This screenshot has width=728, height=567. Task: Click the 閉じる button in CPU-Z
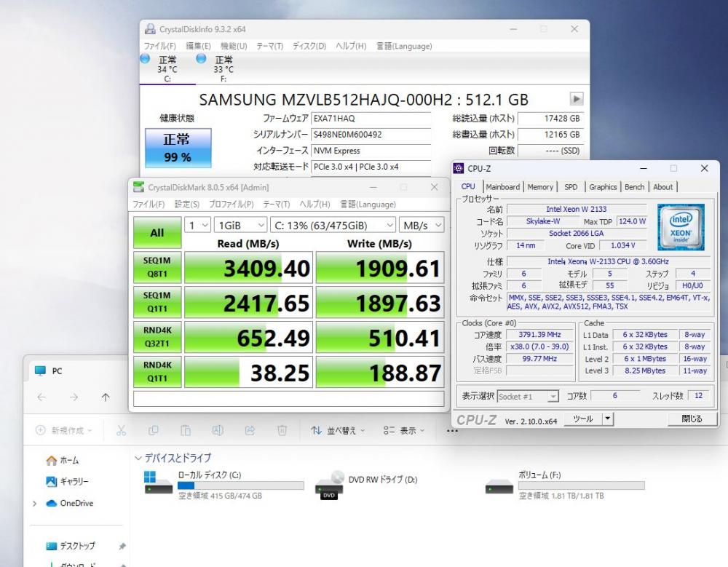pos(692,419)
